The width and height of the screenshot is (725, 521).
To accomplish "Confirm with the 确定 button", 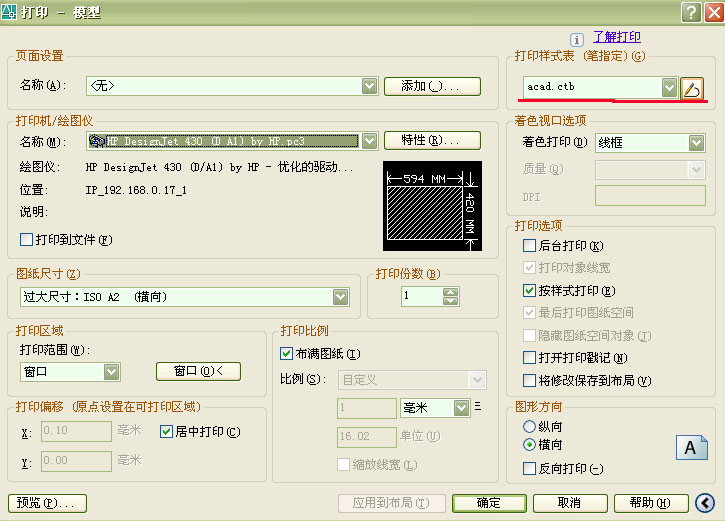I will point(489,503).
